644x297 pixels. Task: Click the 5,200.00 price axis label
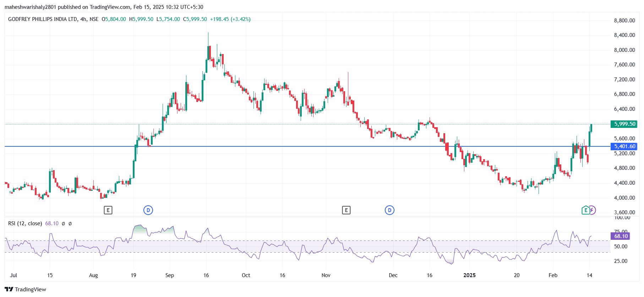pos(624,153)
